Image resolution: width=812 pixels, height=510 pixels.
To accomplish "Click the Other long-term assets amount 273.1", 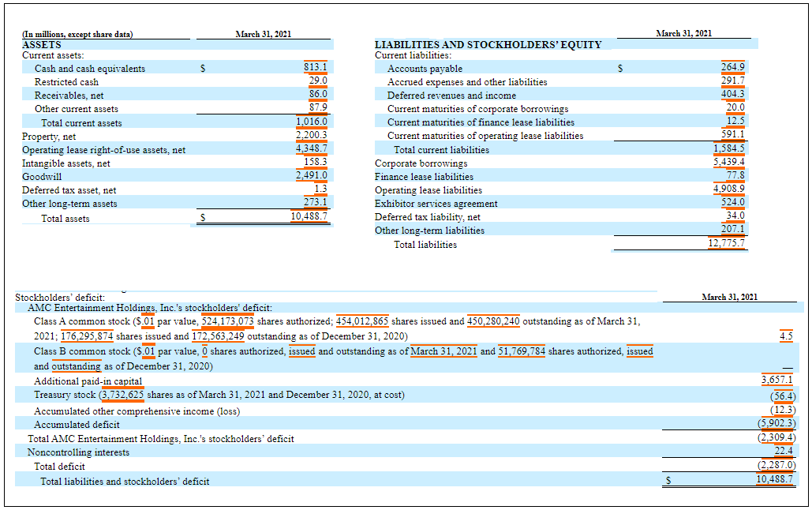I will [316, 203].
